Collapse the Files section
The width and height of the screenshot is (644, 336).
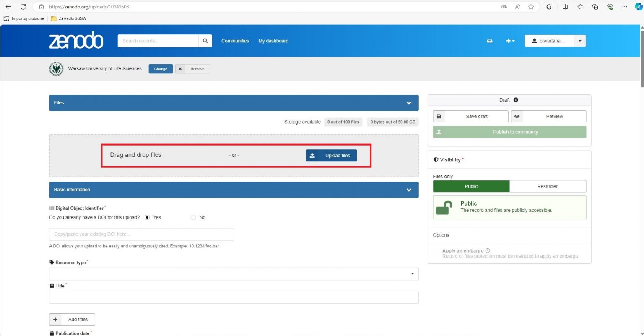tap(409, 103)
